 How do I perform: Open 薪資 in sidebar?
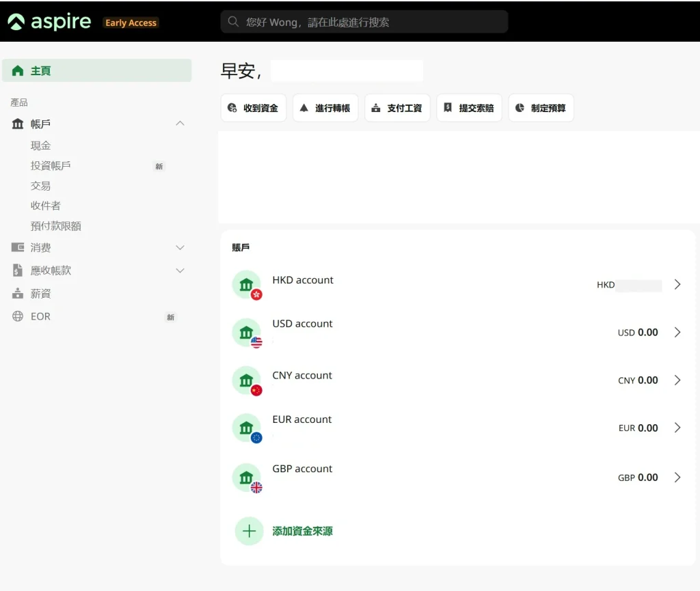(x=40, y=294)
